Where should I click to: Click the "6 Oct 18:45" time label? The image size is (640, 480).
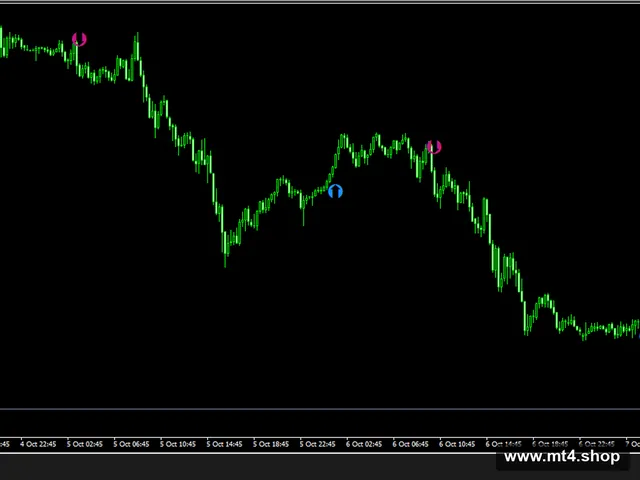550,444
